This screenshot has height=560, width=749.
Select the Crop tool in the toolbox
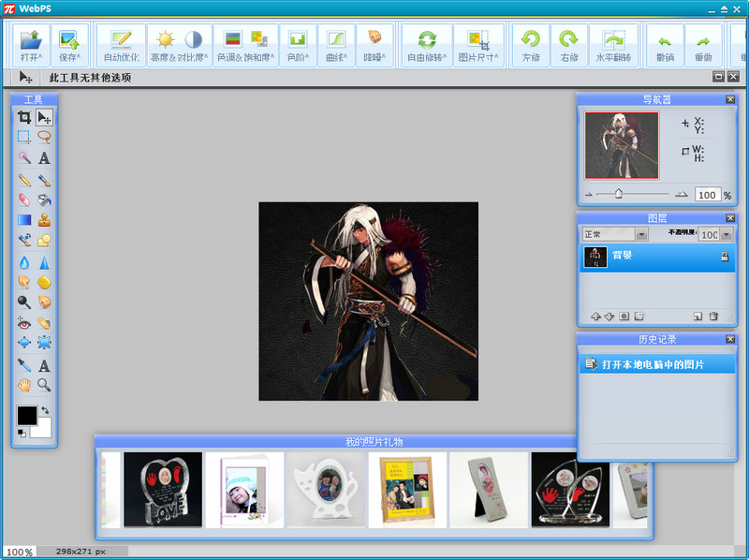tap(24, 117)
